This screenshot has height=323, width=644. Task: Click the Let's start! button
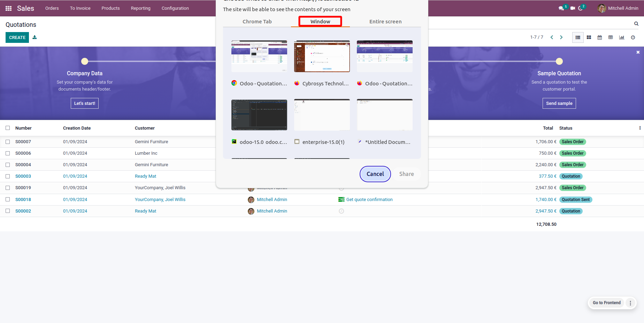click(85, 103)
